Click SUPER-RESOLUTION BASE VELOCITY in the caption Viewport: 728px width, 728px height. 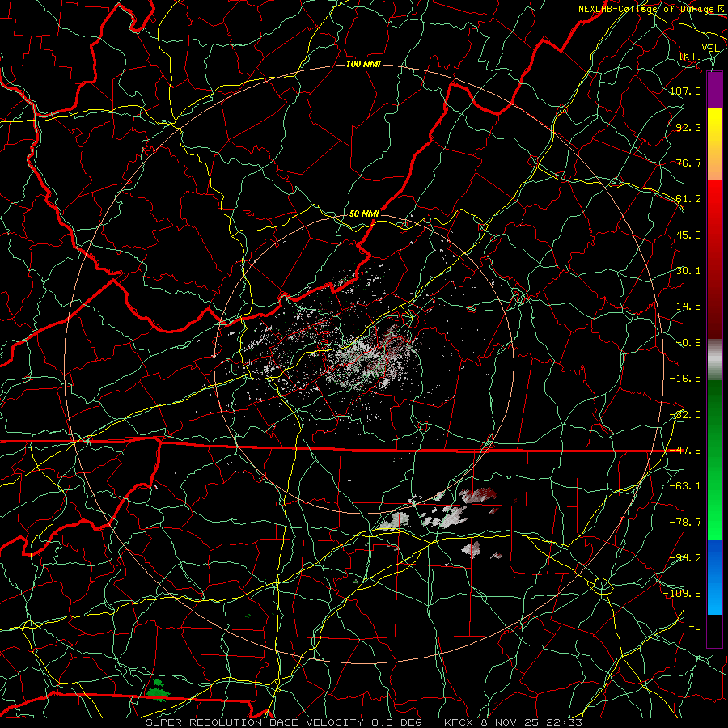[255, 722]
